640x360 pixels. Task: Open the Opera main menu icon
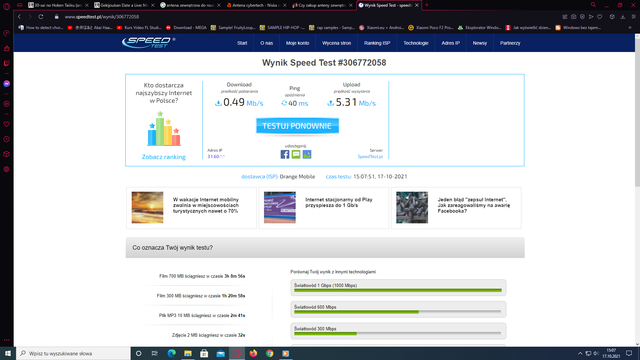click(7, 6)
